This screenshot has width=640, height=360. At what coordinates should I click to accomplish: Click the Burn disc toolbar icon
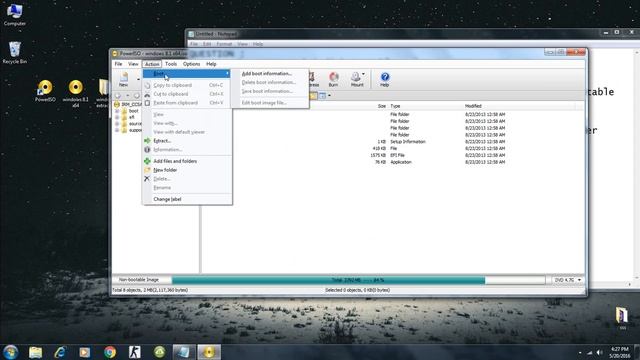tap(333, 79)
